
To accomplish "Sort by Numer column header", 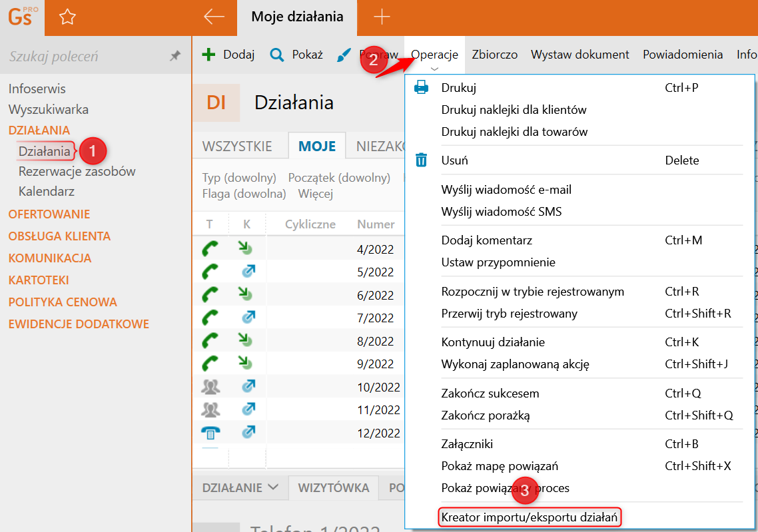I will pos(376,224).
